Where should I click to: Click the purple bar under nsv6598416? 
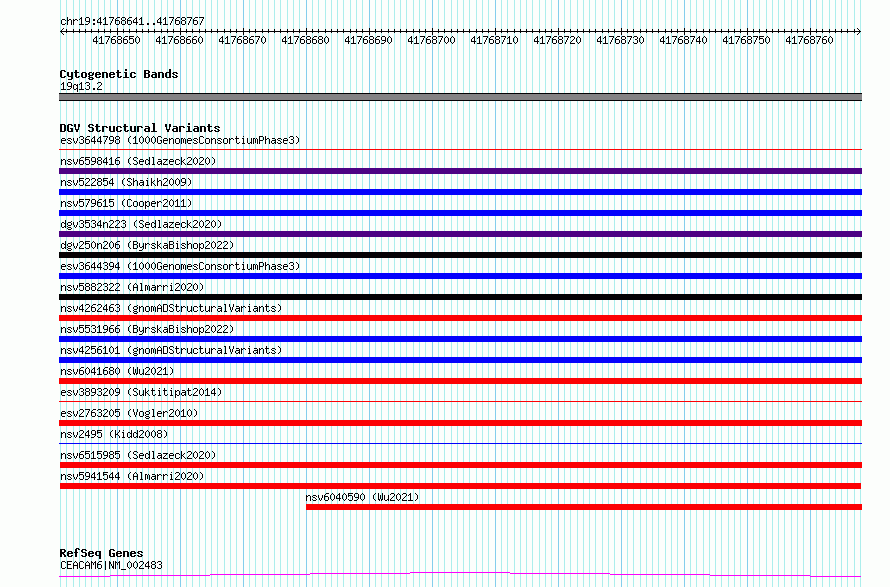460,171
